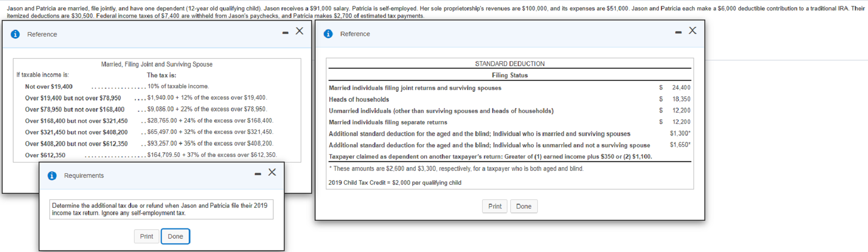The height and width of the screenshot is (252, 868).
Task: Click 'Heads of households' row label
Action: pos(359,99)
